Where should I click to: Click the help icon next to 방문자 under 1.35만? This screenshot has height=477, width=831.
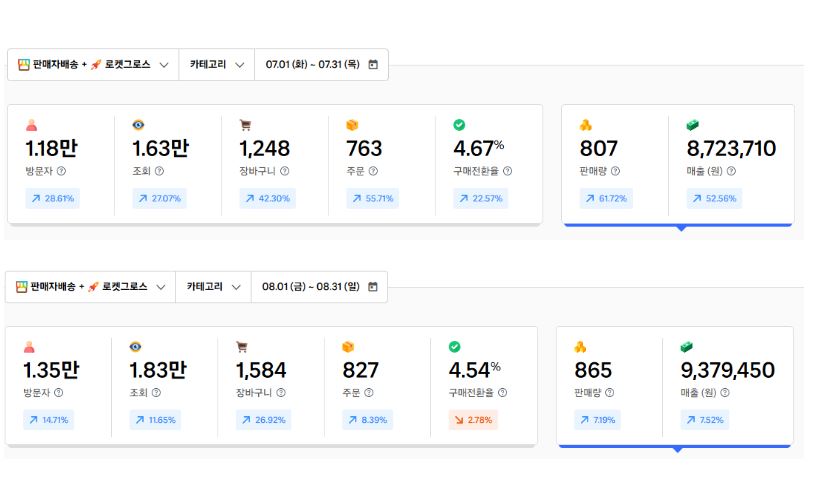(x=59, y=393)
